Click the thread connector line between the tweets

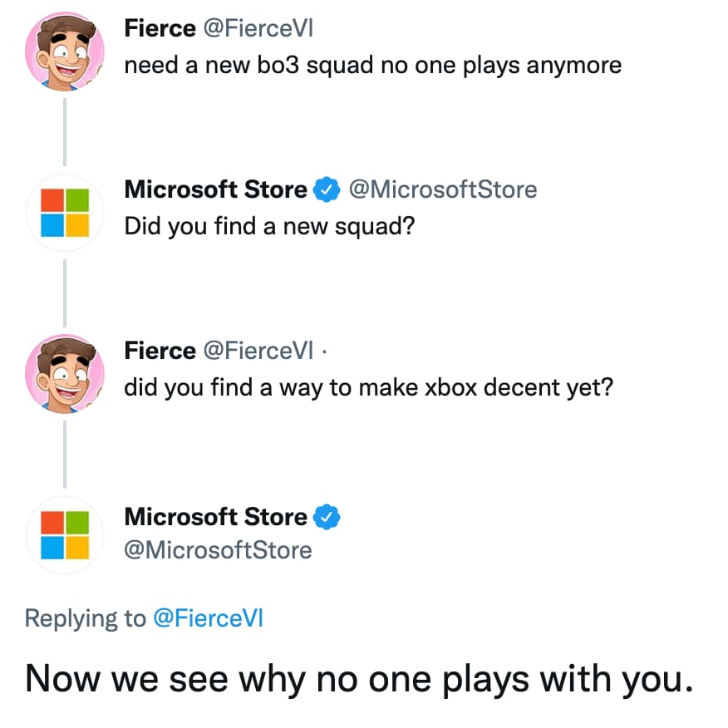tap(65, 133)
